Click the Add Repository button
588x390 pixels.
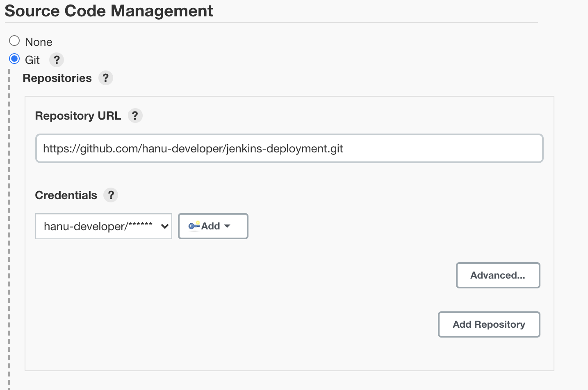click(489, 324)
